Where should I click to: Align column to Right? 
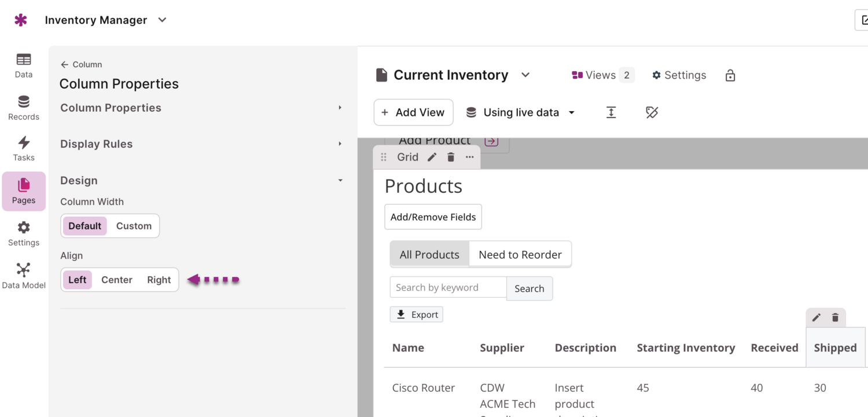(x=159, y=280)
